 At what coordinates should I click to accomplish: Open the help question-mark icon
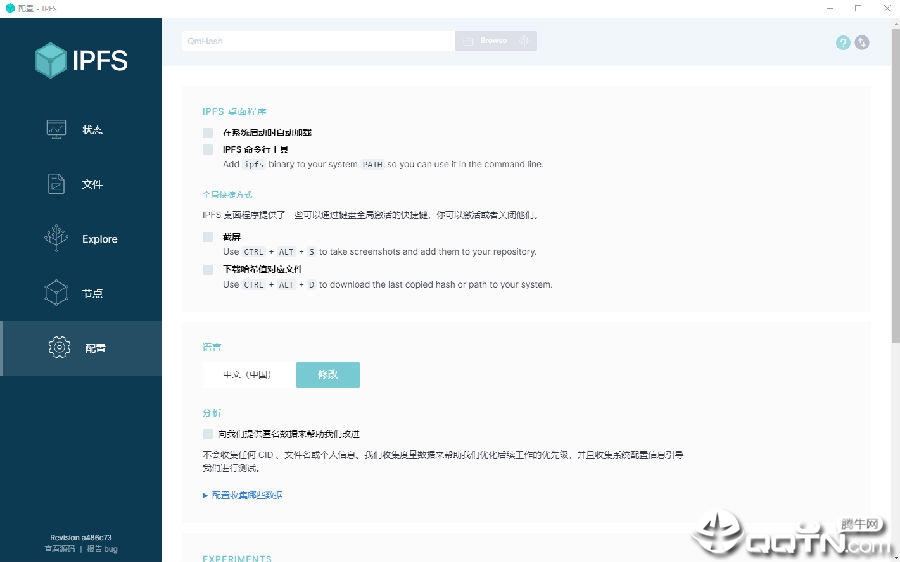(843, 42)
